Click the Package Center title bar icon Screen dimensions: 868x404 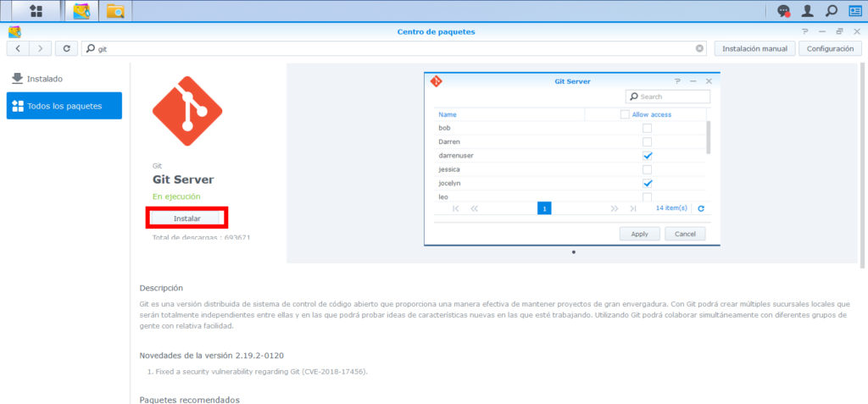14,31
